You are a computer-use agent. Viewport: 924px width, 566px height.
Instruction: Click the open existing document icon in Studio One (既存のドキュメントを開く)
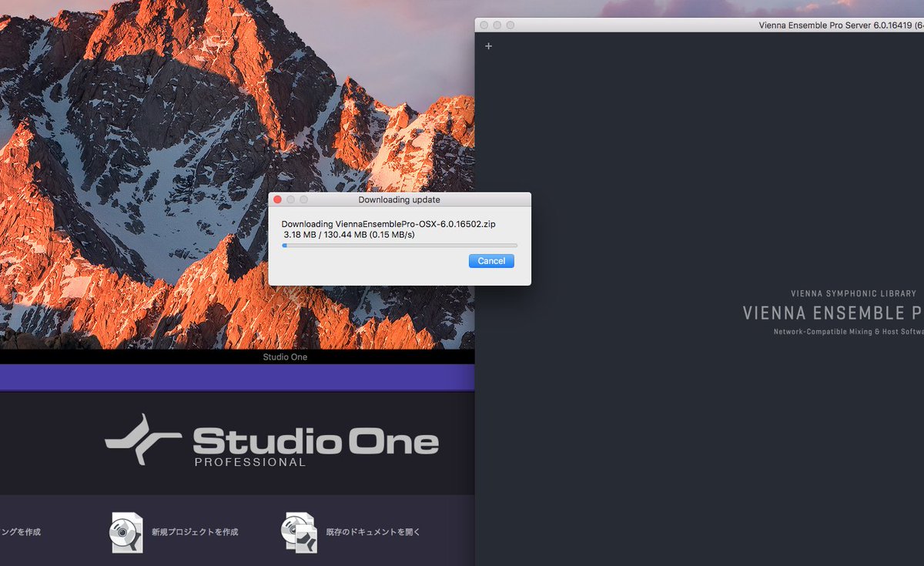click(x=300, y=532)
